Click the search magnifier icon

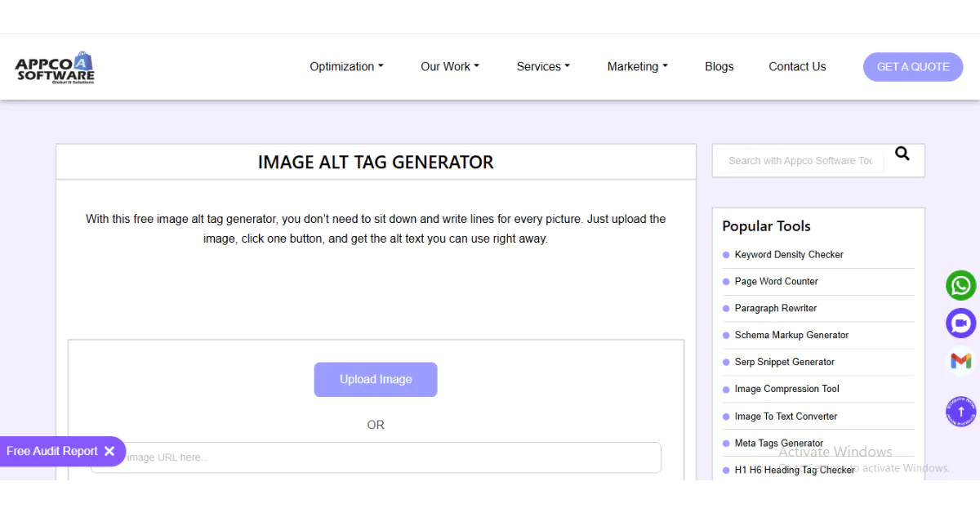click(902, 153)
